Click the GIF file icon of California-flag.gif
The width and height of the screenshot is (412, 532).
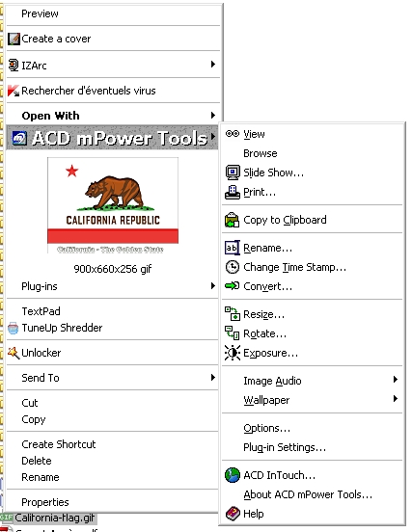click(x=7, y=518)
